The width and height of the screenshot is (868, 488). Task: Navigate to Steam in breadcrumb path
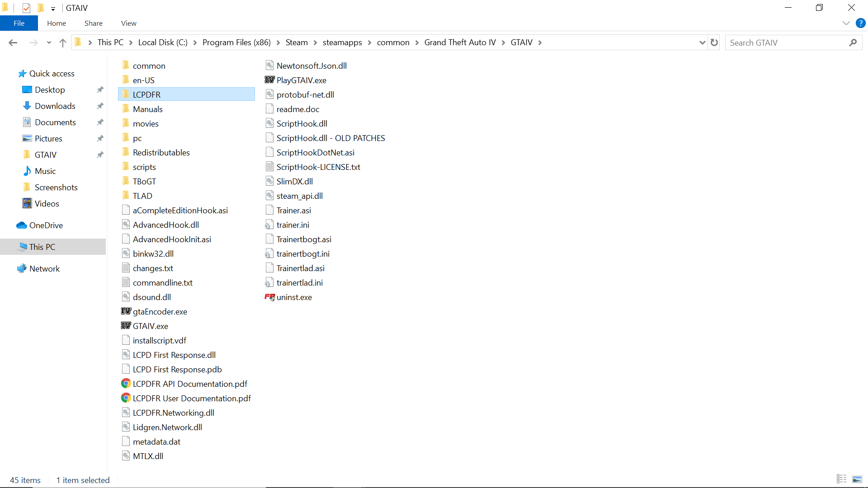click(x=296, y=42)
